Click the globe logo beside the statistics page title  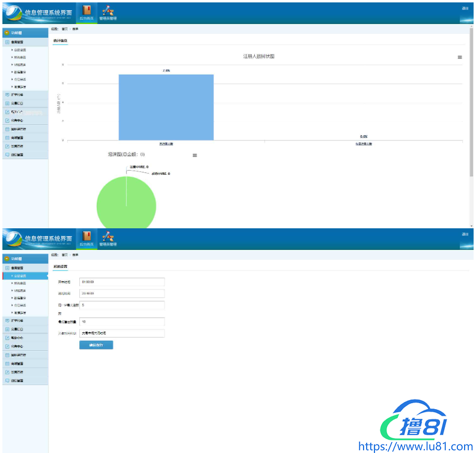[12, 12]
